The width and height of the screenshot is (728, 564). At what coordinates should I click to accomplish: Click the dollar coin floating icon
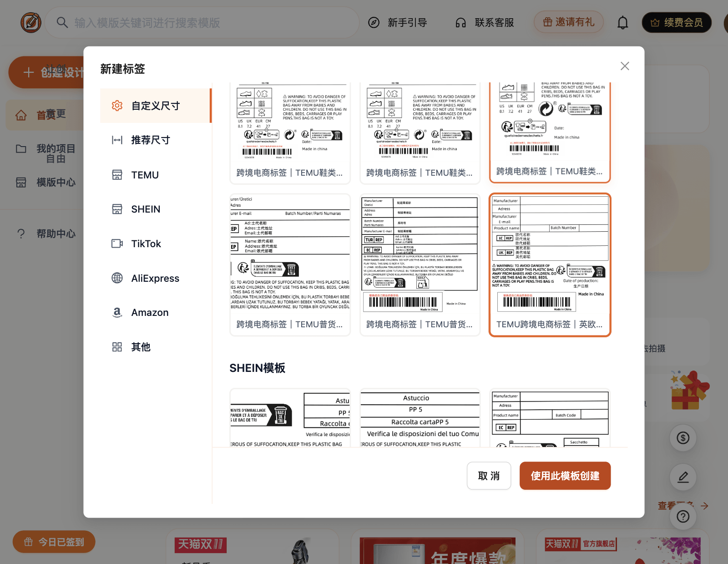pos(683,438)
